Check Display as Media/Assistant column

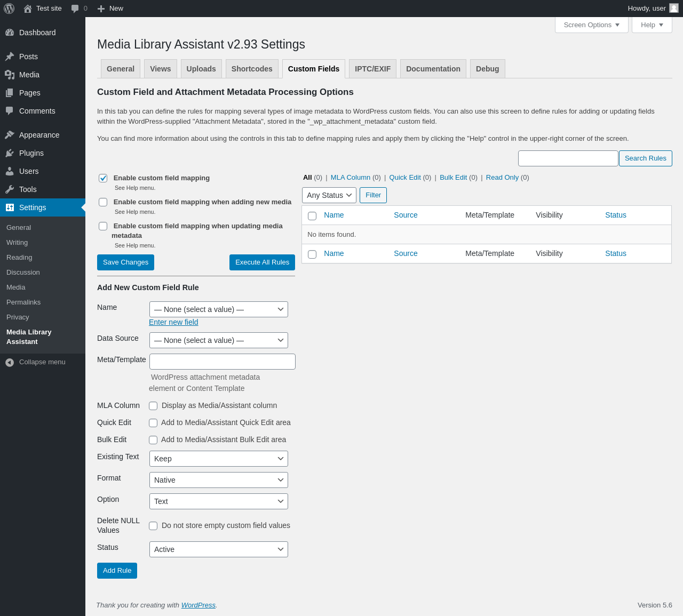(x=153, y=406)
